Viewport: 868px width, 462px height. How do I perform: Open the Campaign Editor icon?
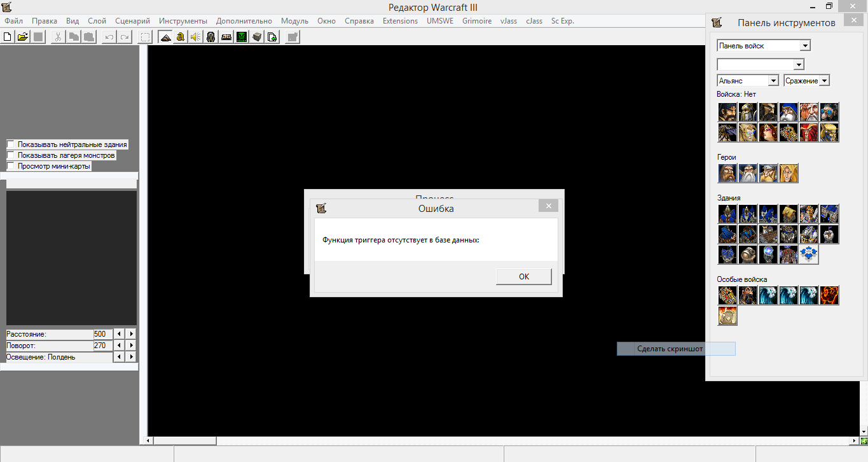pos(226,37)
